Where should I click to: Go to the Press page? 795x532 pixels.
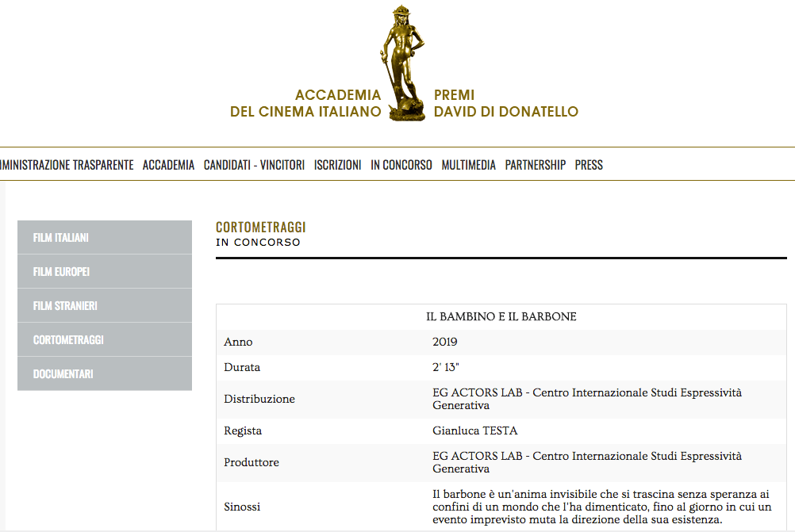[x=589, y=165]
